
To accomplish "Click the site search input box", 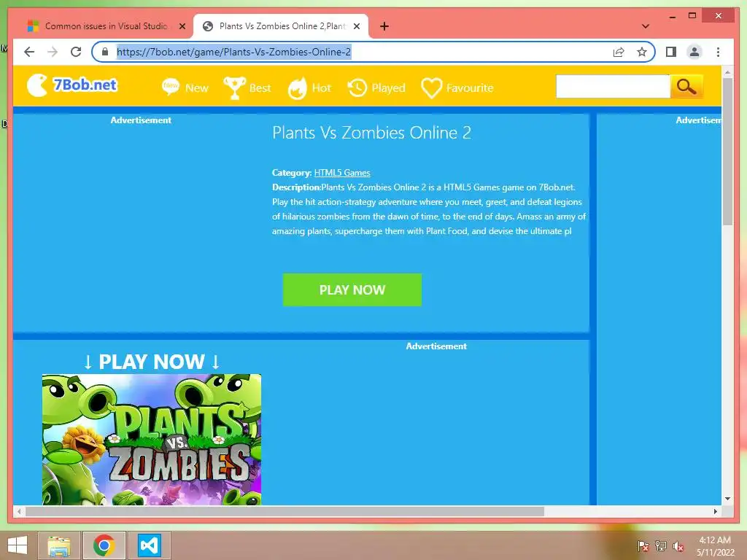I will (613, 86).
